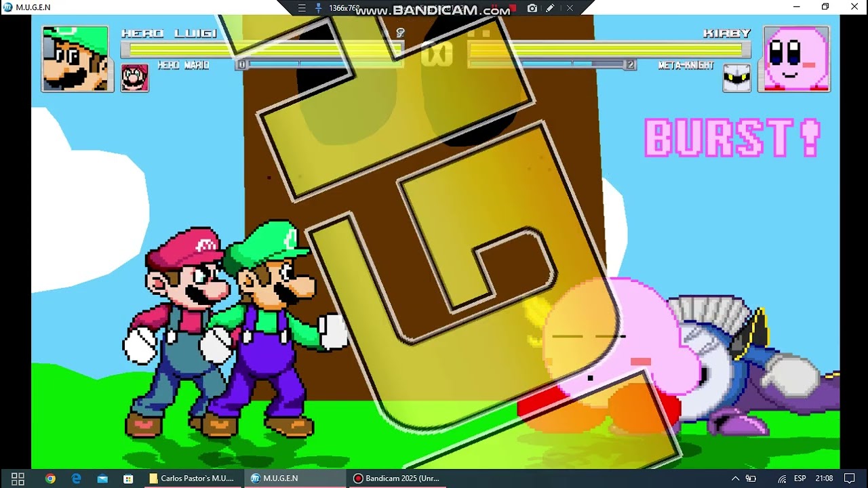Stop the Bandicam recording with red square
The width and height of the screenshot is (868, 488).
[513, 8]
